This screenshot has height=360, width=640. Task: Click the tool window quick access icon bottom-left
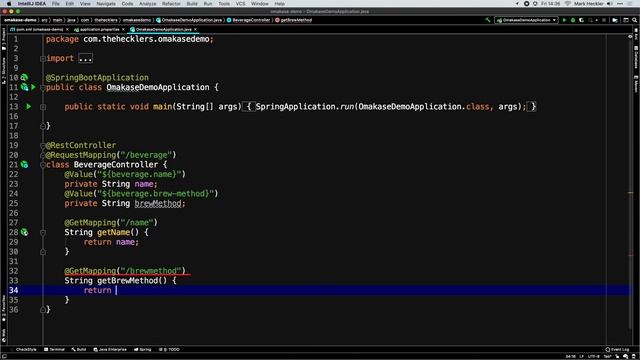pos(4,356)
